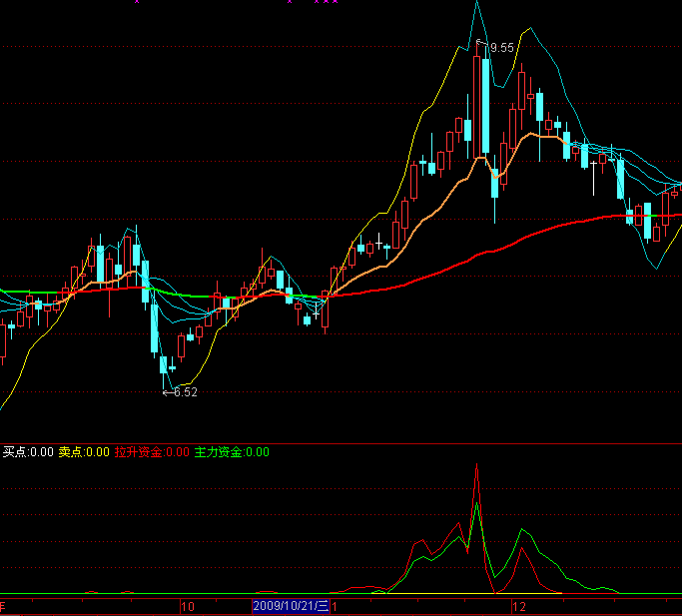This screenshot has height=616, width=682.
Task: Select the green 主力资金 indicator label
Action: point(232,452)
